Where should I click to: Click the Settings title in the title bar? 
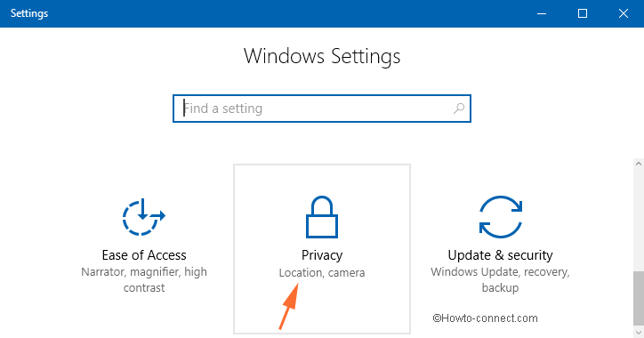coord(29,13)
